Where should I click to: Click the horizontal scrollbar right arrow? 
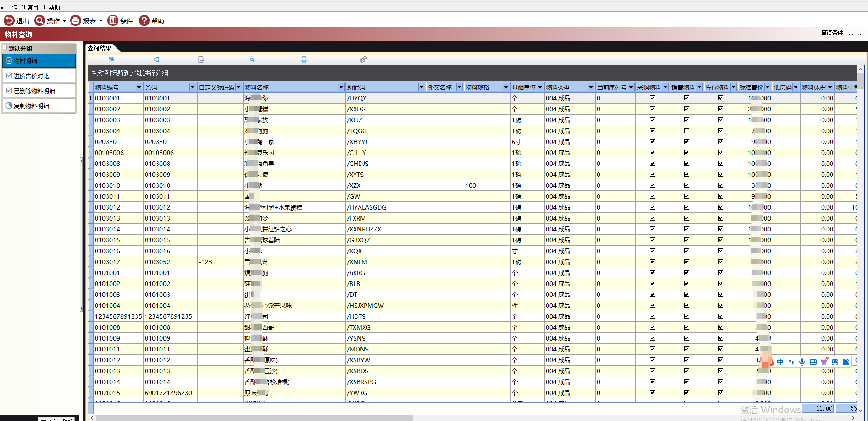point(853,418)
